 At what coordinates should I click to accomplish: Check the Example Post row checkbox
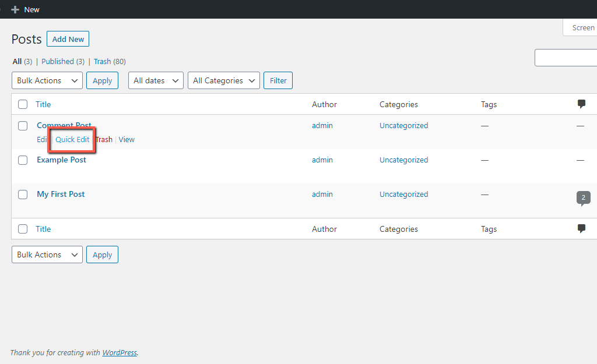pos(23,160)
